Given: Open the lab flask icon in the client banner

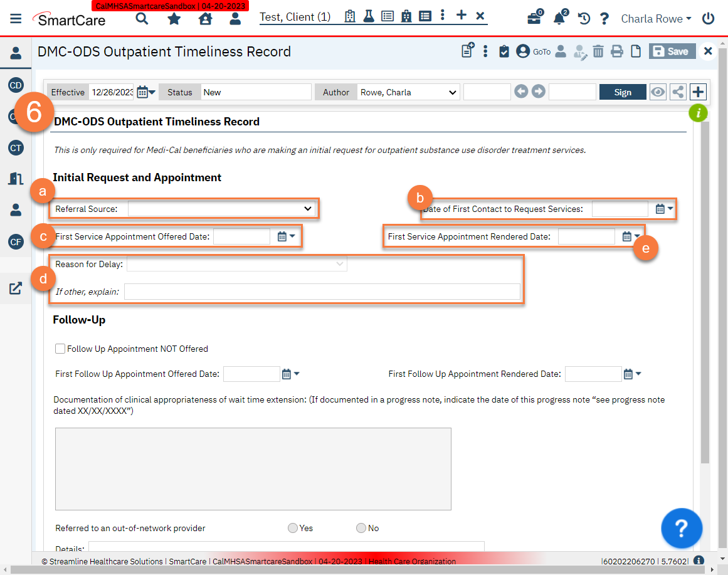Looking at the screenshot, I should pos(369,16).
